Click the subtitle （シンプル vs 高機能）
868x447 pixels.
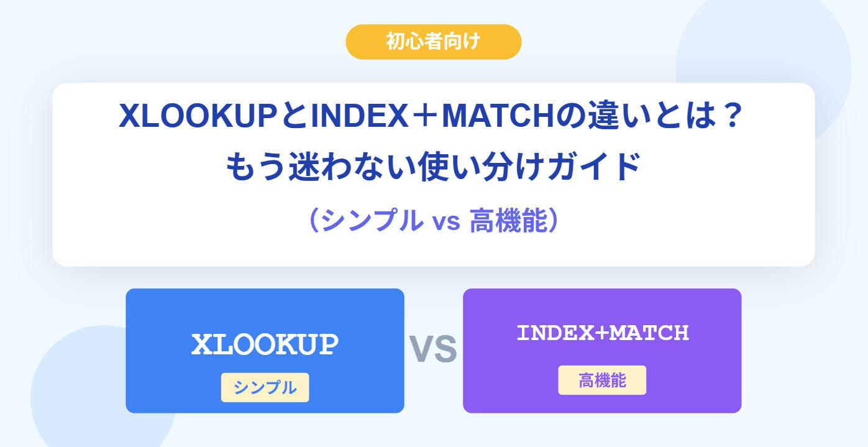click(433, 221)
